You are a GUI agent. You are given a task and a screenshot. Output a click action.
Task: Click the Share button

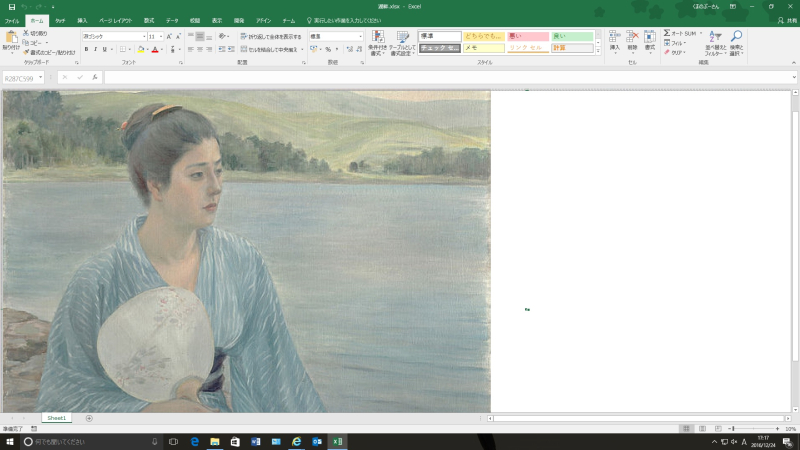787,21
